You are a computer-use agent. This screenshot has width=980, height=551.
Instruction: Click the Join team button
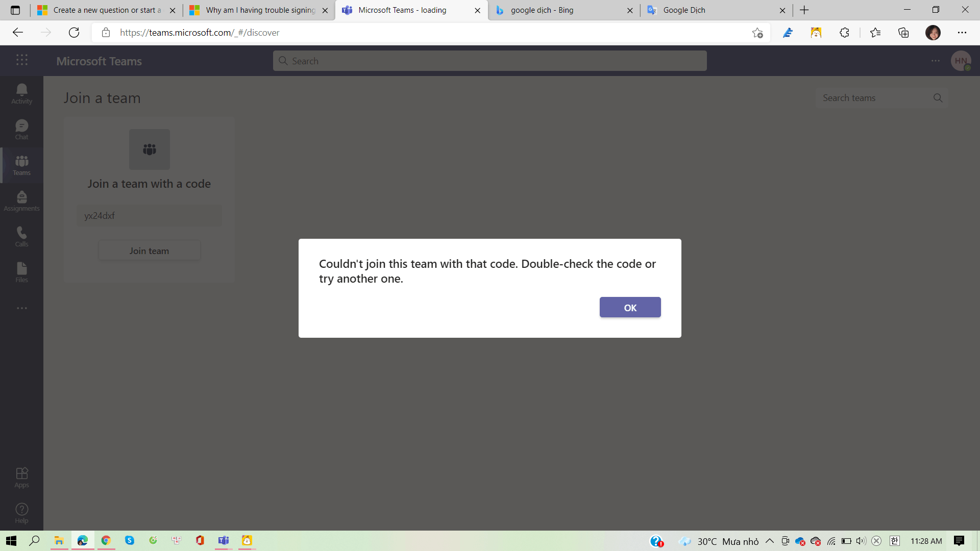[149, 251]
